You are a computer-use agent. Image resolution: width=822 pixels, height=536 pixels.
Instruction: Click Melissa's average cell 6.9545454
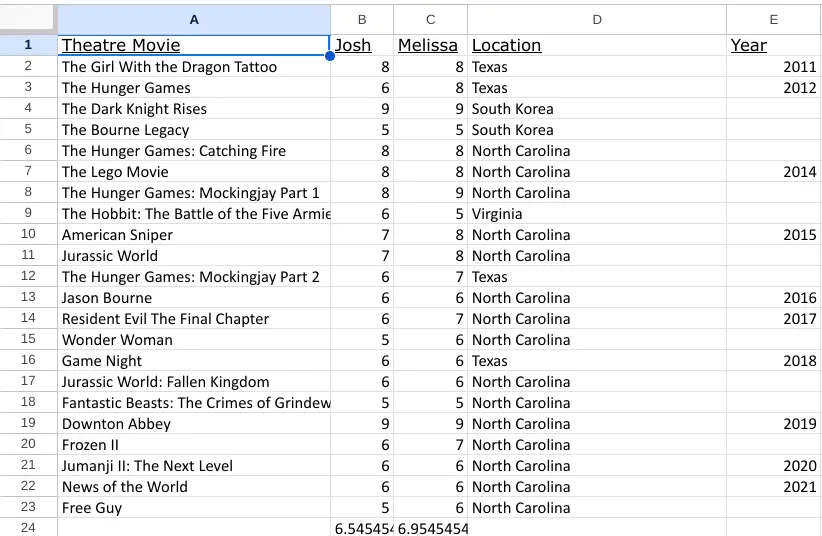[x=430, y=527]
